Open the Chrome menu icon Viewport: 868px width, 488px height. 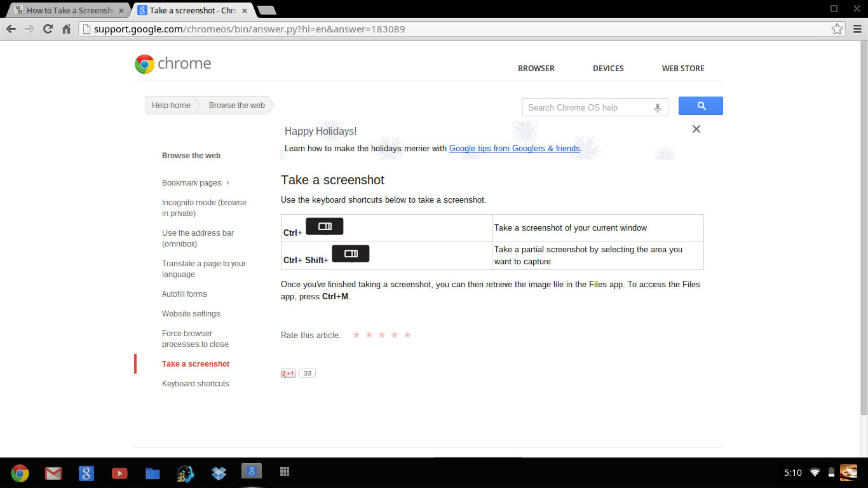(857, 29)
